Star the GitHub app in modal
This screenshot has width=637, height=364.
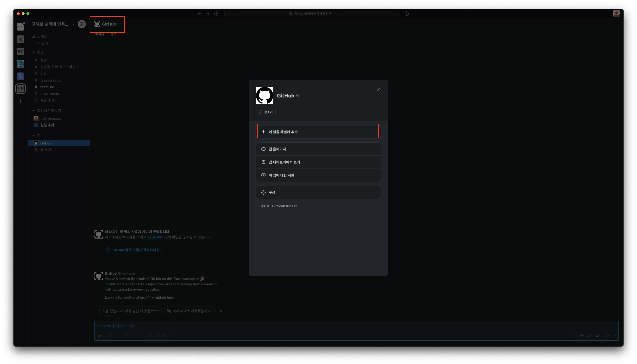coord(298,96)
